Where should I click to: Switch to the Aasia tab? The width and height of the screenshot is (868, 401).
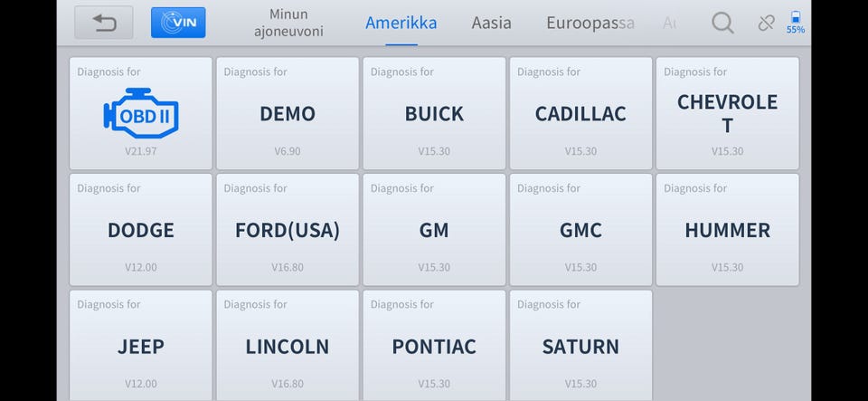[491, 23]
